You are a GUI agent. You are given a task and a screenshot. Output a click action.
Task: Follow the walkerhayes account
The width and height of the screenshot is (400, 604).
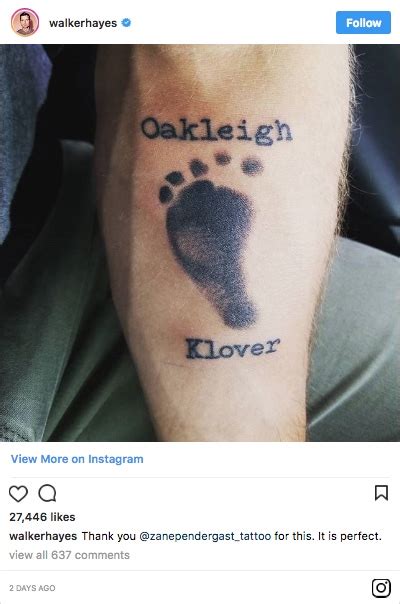(x=363, y=23)
